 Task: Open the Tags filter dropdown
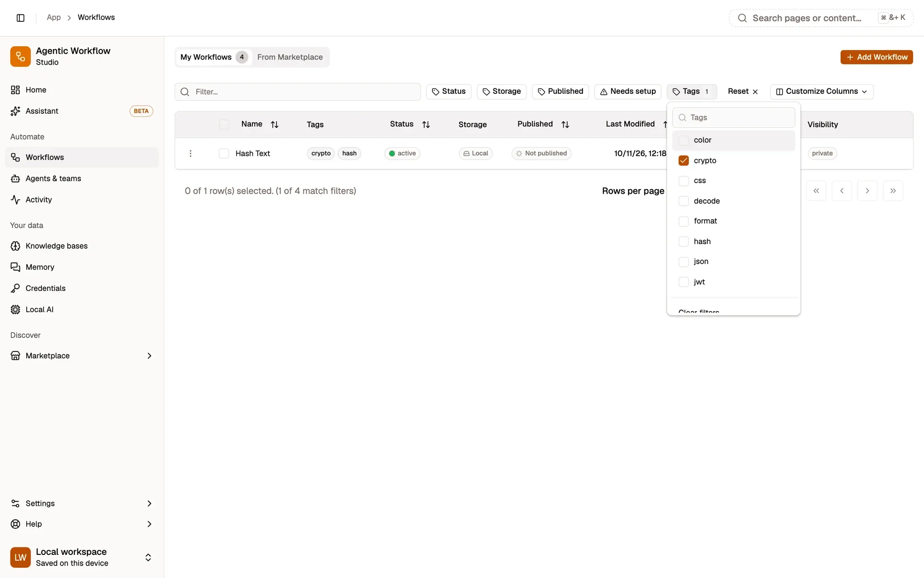coord(692,92)
